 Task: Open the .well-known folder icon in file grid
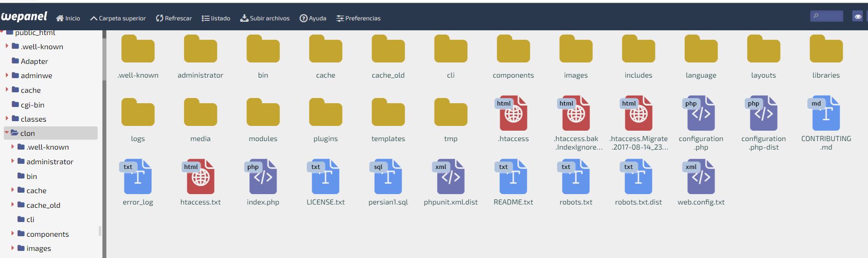click(138, 48)
